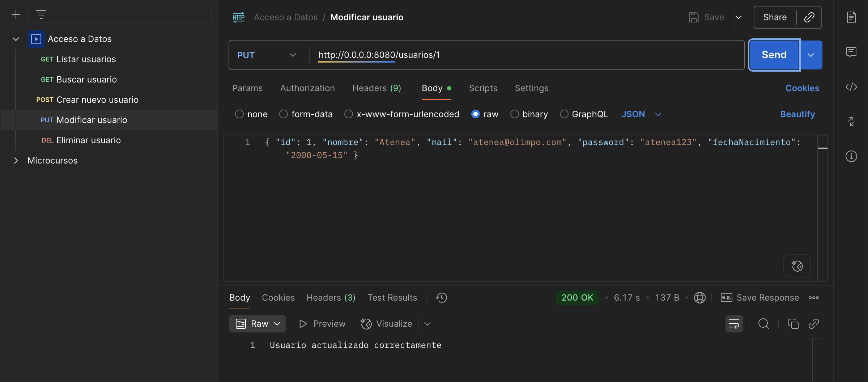Open the PUT HTTP method dropdown
The height and width of the screenshot is (382, 868).
[x=267, y=55]
